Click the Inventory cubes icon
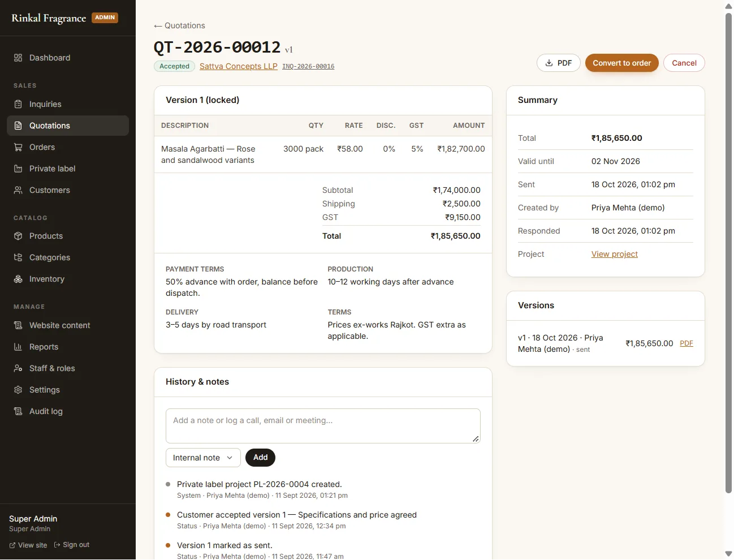This screenshot has height=560, width=734. click(18, 279)
